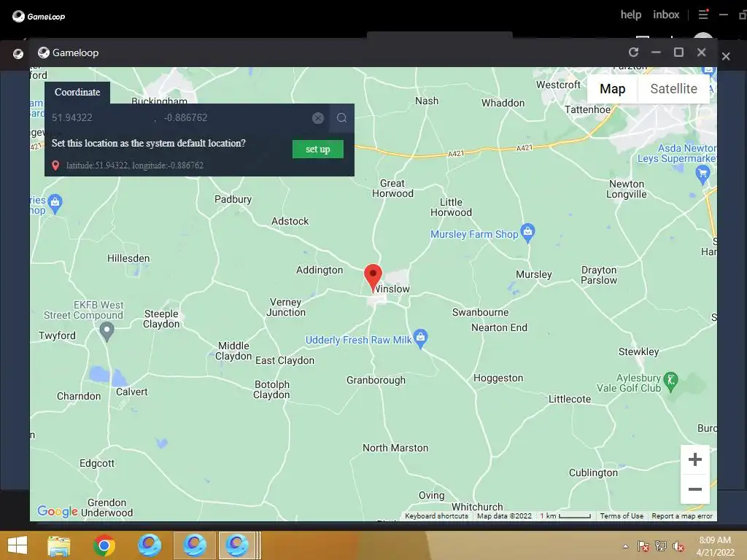
Task: Click the Great Horwood place label
Action: (x=392, y=188)
